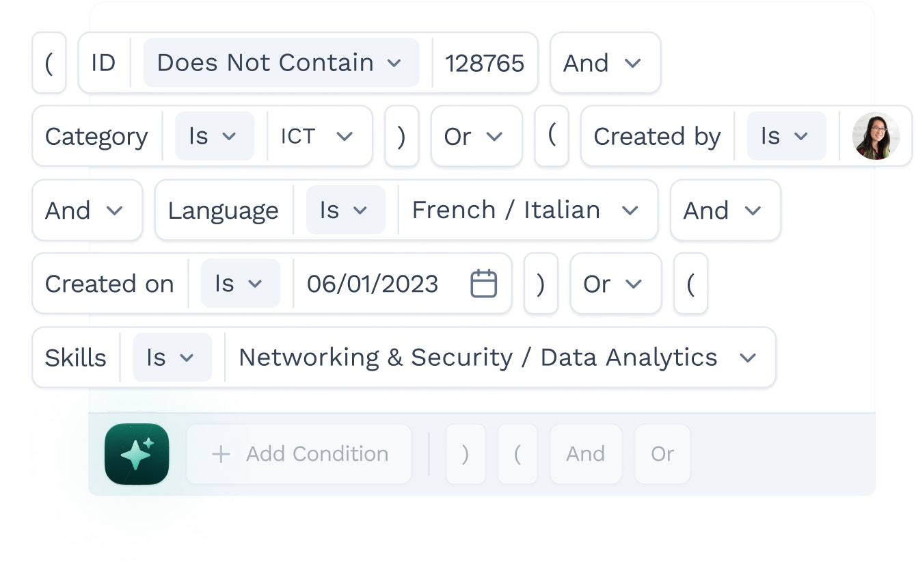Click the plus icon beside Add Condition
Viewport: 916px width, 588px height.
coord(221,454)
